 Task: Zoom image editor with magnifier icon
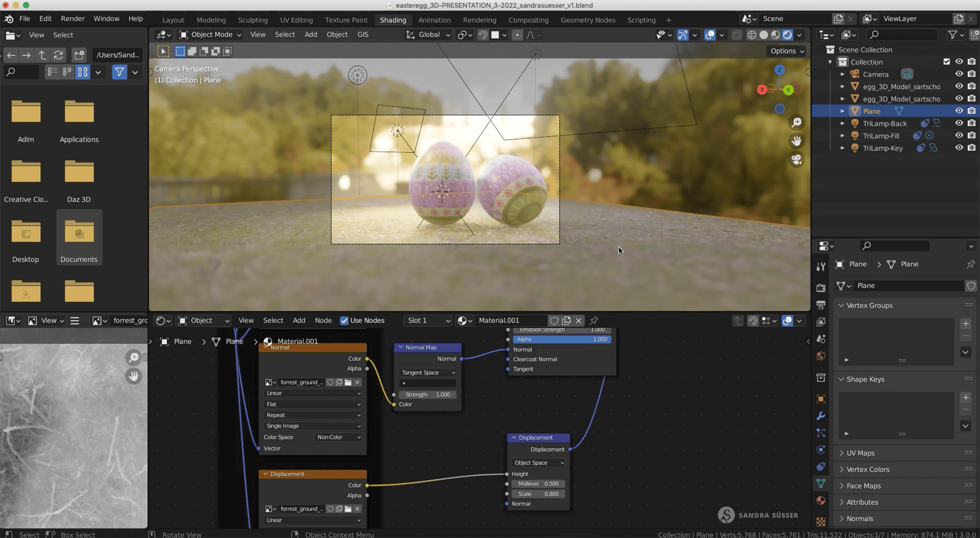134,358
